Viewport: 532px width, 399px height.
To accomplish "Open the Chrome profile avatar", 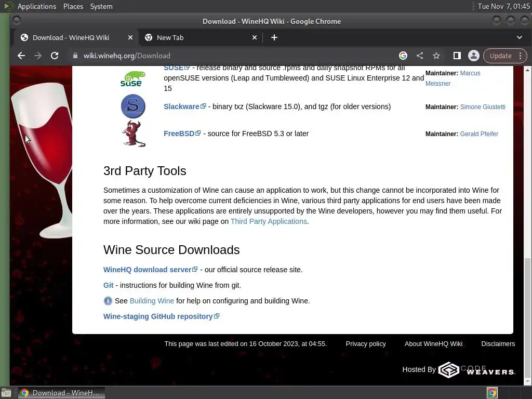I will click(474, 56).
